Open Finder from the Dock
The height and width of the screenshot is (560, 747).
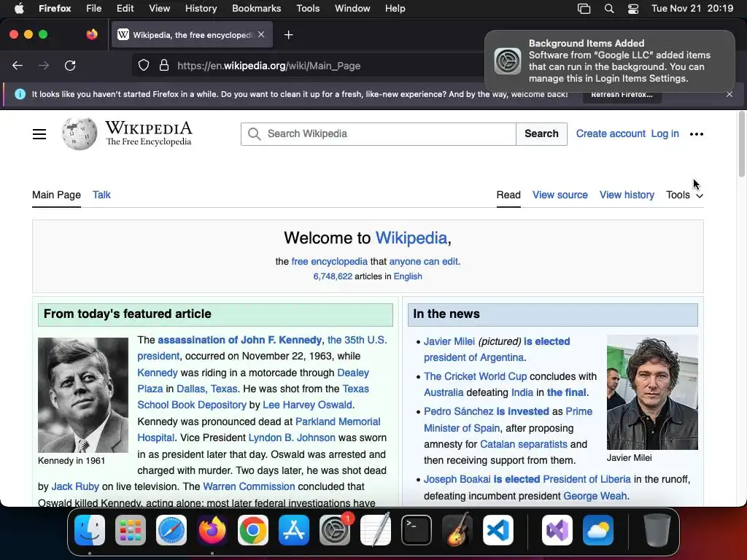click(x=90, y=530)
